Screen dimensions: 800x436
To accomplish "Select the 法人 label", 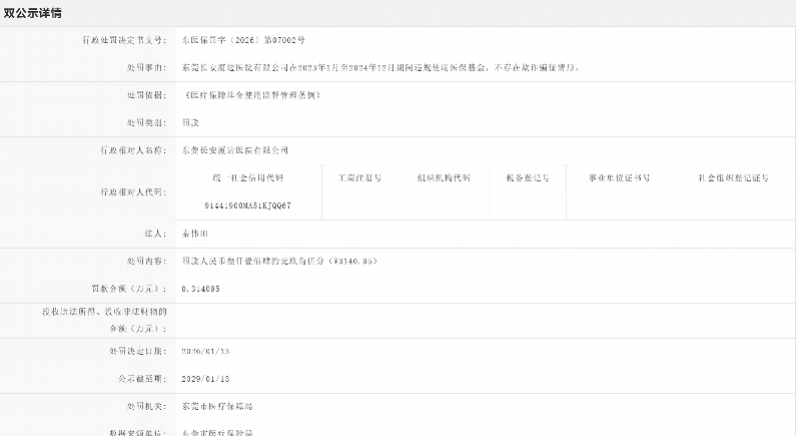I will tap(155, 234).
